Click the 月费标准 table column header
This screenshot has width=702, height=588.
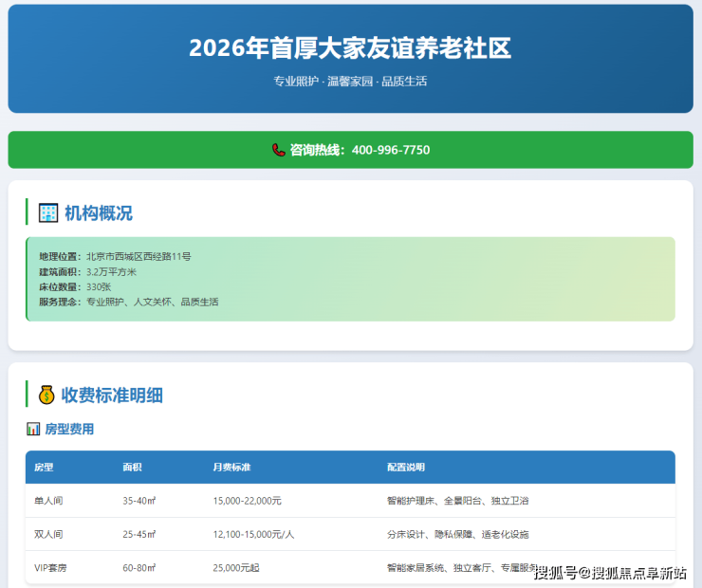point(231,468)
